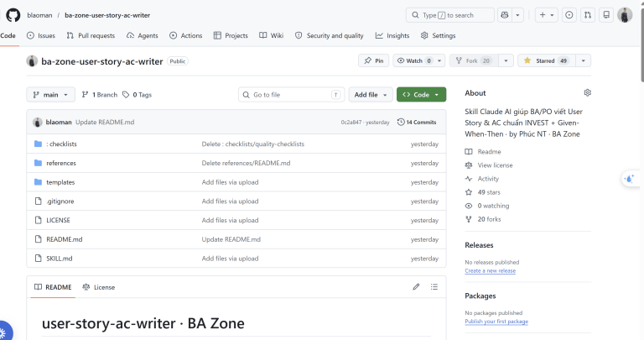This screenshot has width=644, height=340.
Task: Pin this repository
Action: [374, 60]
